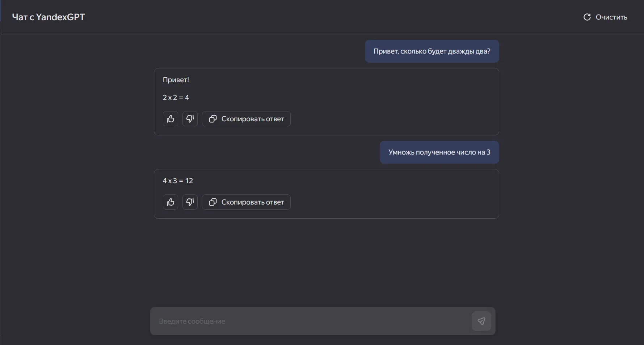Viewport: 644px width, 345px height.
Task: Click the paper plane send icon
Action: pos(481,321)
